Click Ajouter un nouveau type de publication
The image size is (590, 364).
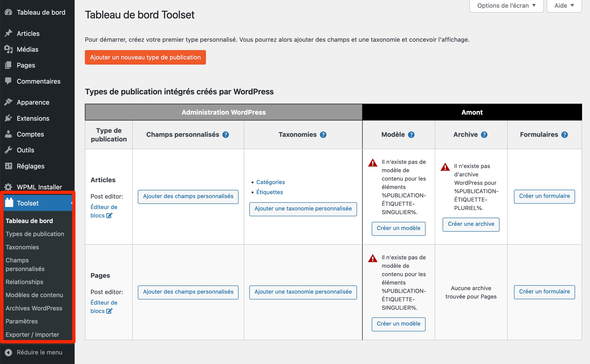(x=145, y=57)
